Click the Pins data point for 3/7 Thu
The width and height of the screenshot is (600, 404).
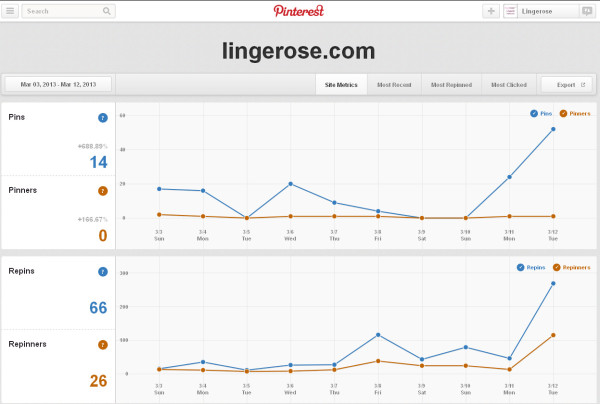point(334,203)
